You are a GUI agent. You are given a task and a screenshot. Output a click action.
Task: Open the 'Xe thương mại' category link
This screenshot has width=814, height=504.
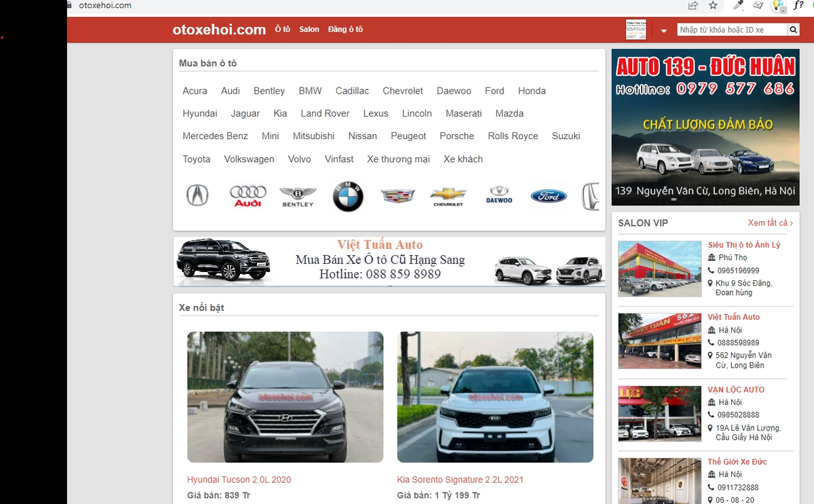pyautogui.click(x=398, y=159)
